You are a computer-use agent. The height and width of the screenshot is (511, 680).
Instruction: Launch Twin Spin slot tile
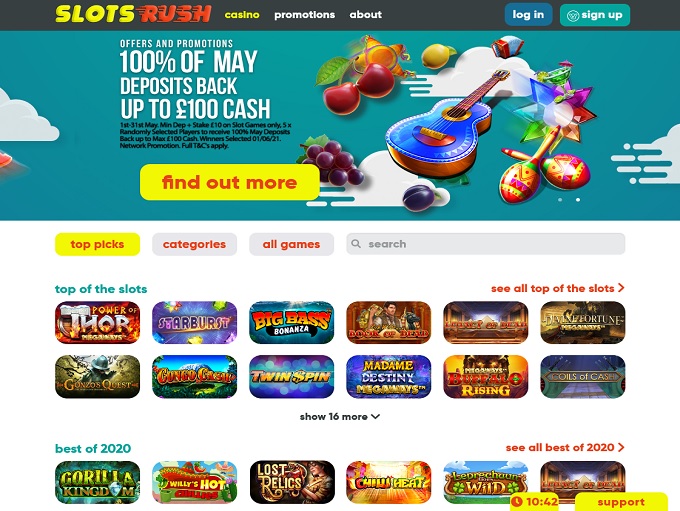pyautogui.click(x=292, y=377)
